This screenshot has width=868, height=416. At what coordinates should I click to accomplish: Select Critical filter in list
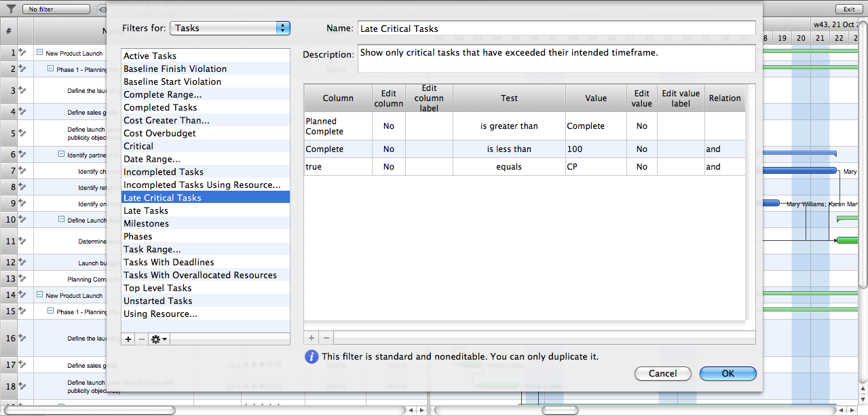tap(206, 146)
